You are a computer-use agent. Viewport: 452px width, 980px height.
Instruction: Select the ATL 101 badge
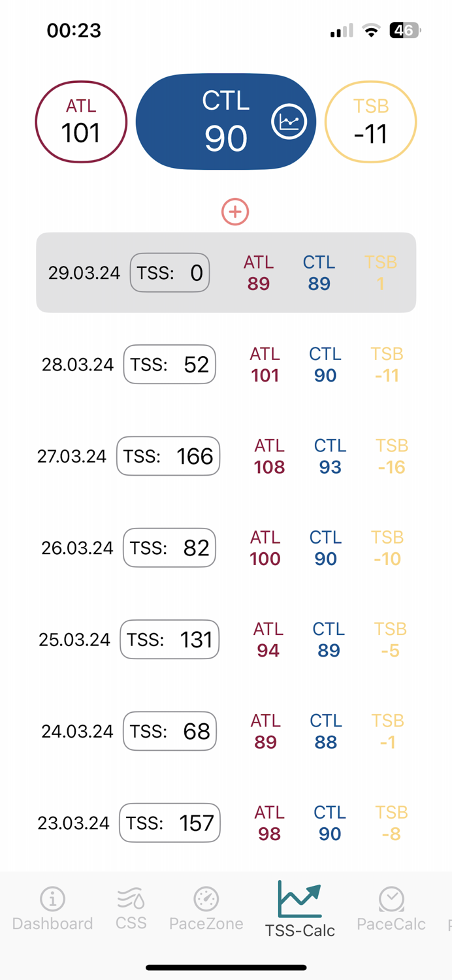coord(81,122)
